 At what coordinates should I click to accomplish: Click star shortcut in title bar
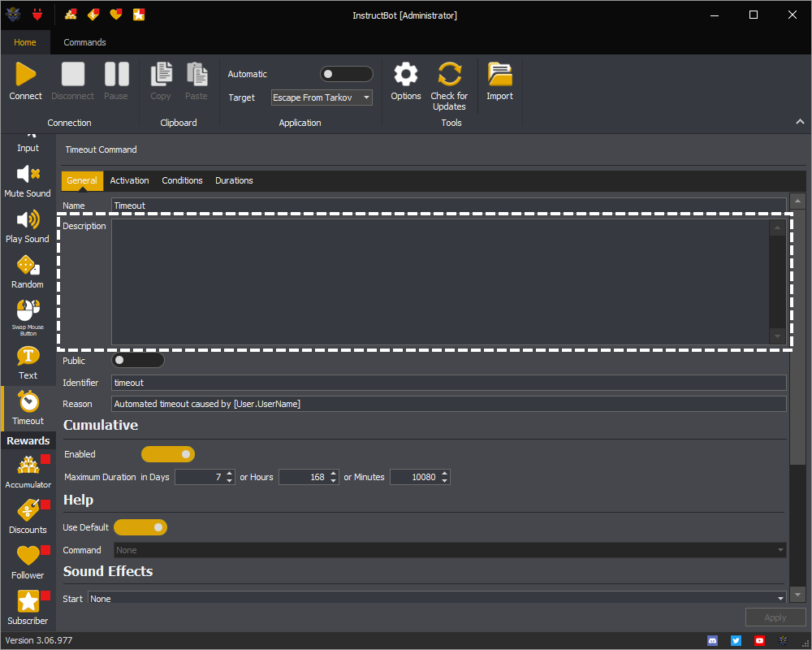(139, 15)
